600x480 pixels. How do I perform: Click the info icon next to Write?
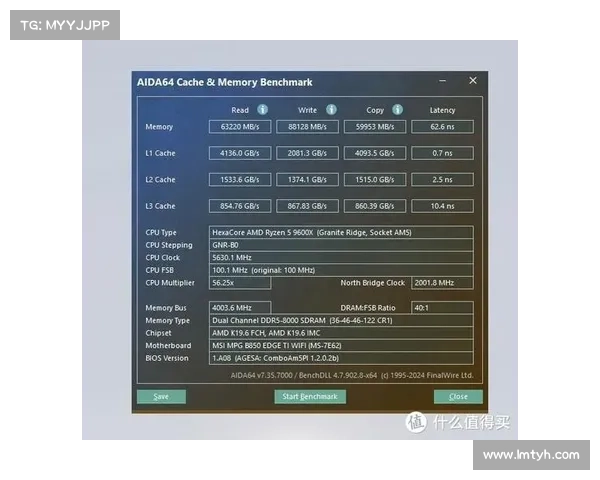(331, 110)
